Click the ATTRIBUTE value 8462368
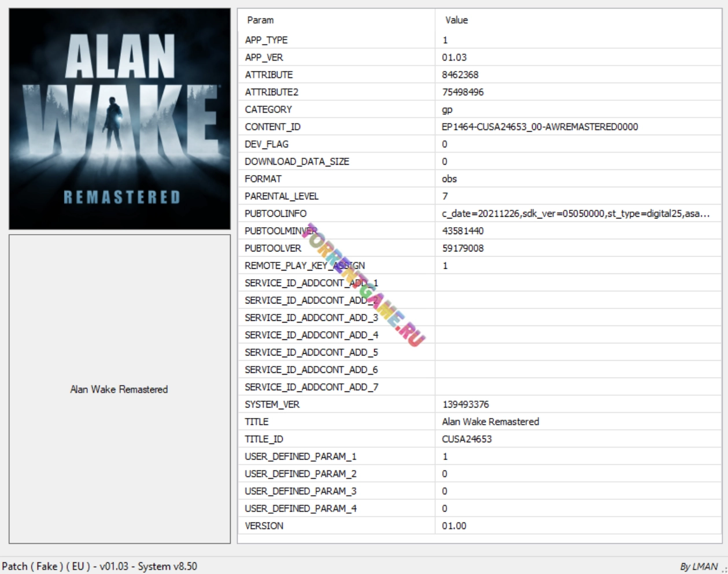The image size is (728, 574). click(x=460, y=75)
